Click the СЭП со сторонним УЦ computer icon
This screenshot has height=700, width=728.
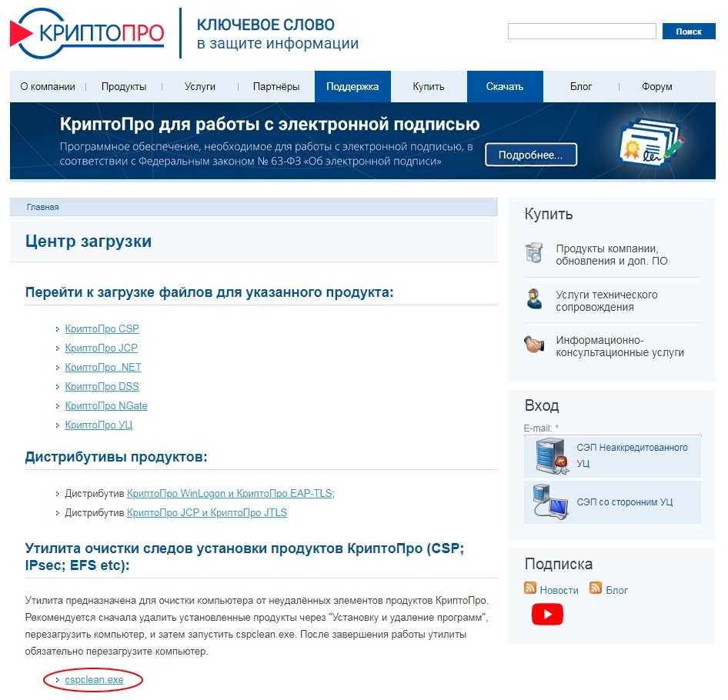point(549,502)
